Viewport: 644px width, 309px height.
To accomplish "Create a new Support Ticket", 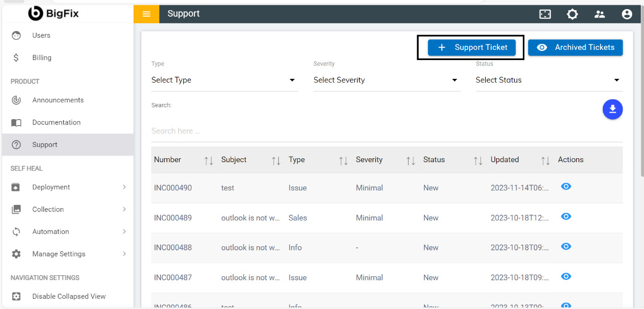I will click(471, 47).
